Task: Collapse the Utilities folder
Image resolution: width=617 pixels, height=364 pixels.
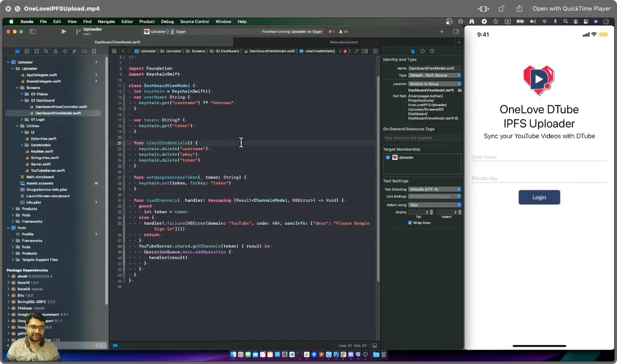Action: pos(17,126)
